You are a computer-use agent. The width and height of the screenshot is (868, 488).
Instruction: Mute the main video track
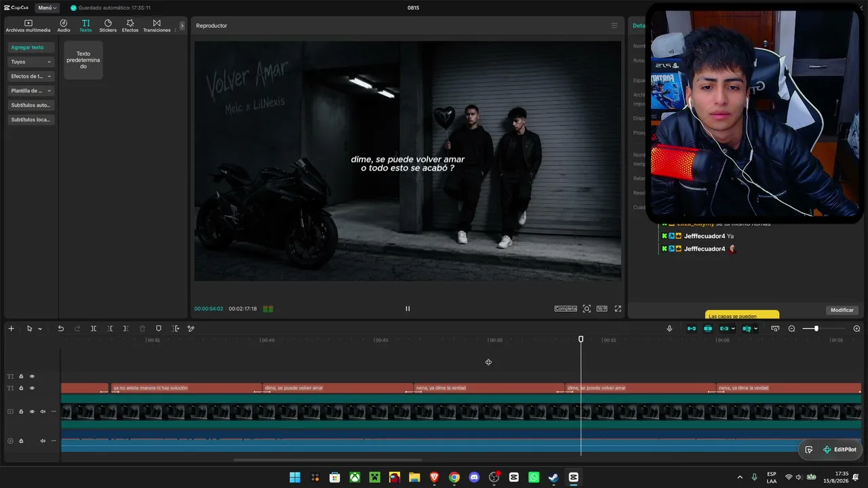[x=43, y=411]
